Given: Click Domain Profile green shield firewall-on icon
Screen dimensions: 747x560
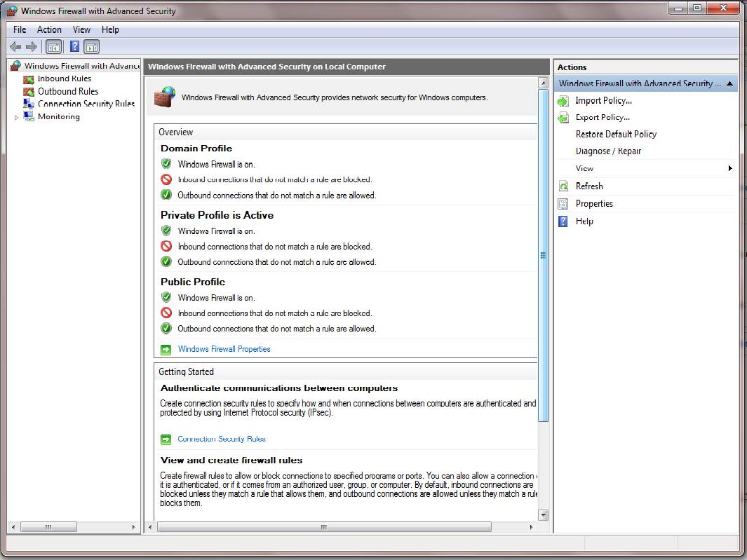Looking at the screenshot, I should tap(166, 164).
